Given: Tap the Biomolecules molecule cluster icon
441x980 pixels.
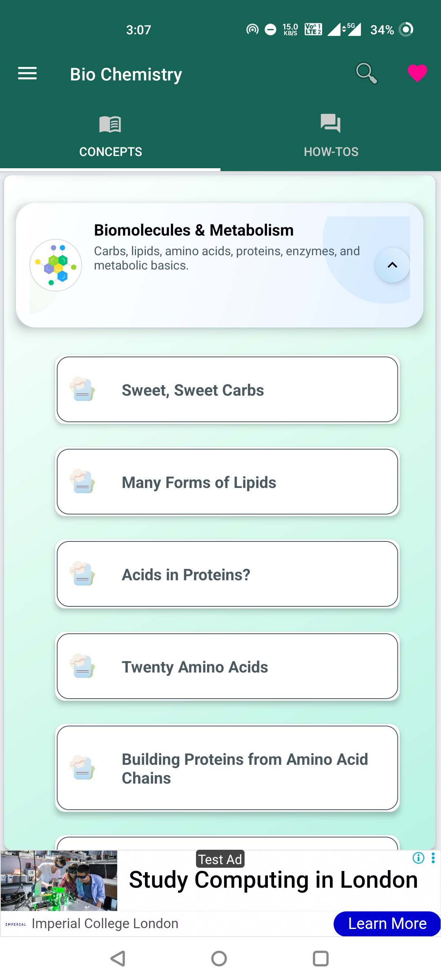Looking at the screenshot, I should coord(56,265).
